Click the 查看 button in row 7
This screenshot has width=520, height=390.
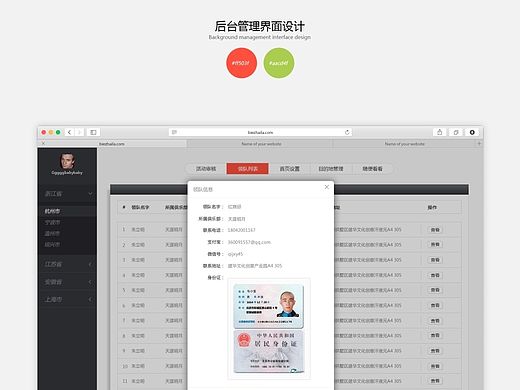(435, 321)
